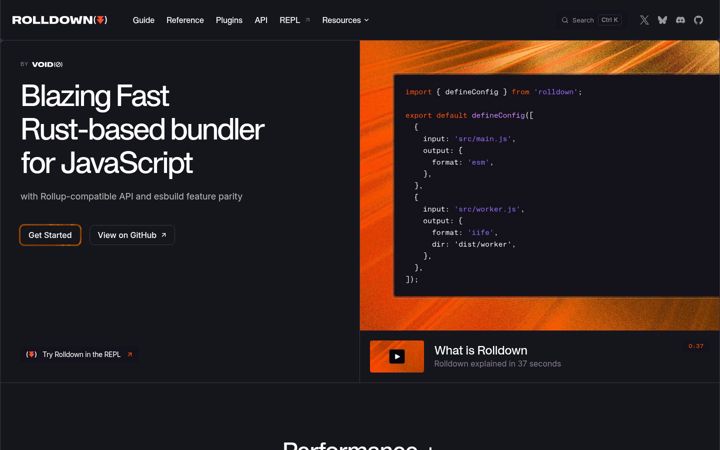The width and height of the screenshot is (720, 450).
Task: Click the Rollup-compatible API subtitle text
Action: [x=131, y=197]
